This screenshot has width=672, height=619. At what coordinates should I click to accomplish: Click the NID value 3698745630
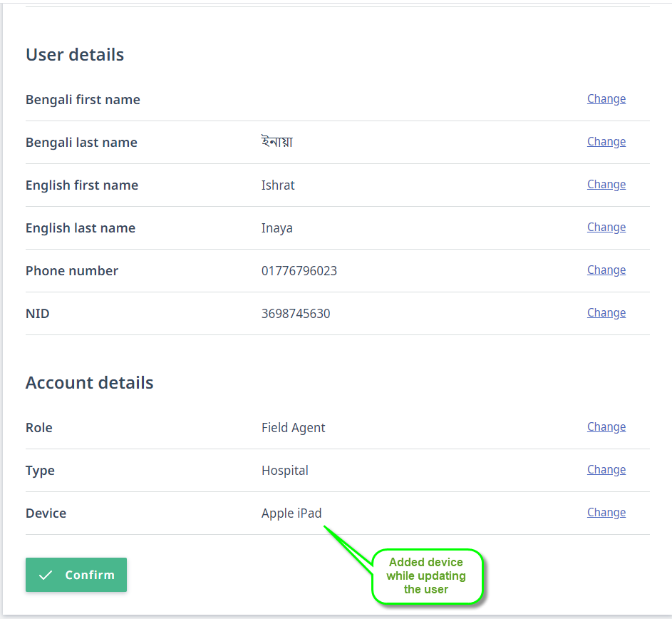click(294, 314)
